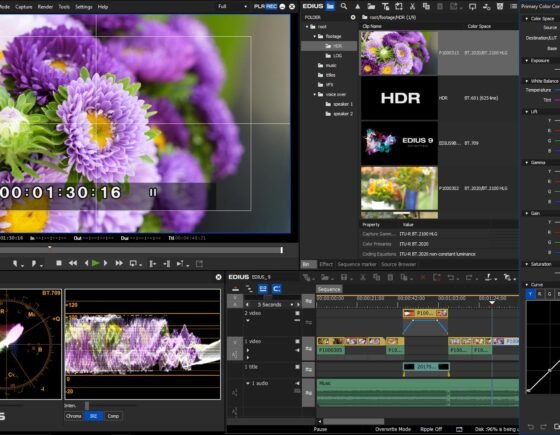Collapse the voice over folder tree
The width and height of the screenshot is (560, 435).
(x=315, y=95)
